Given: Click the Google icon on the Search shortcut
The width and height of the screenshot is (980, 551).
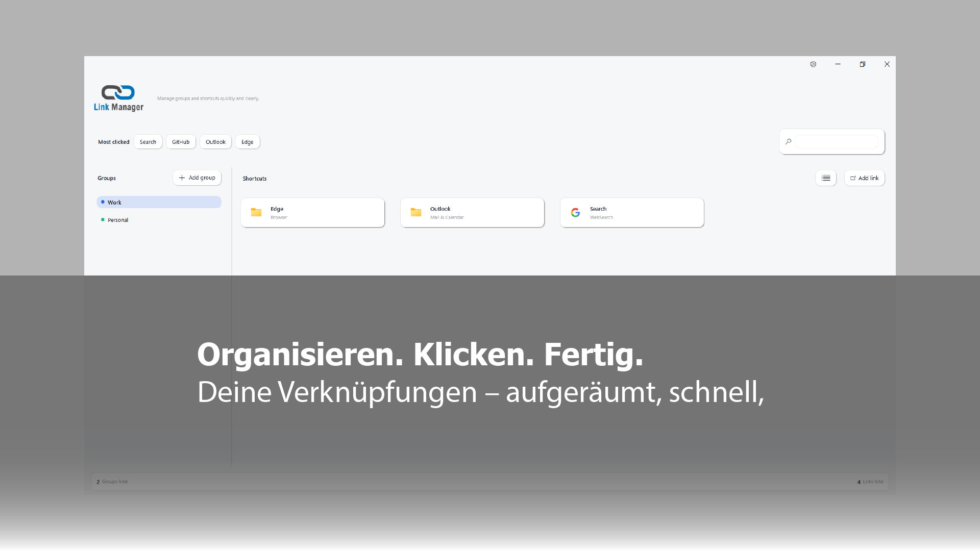Looking at the screenshot, I should point(576,212).
